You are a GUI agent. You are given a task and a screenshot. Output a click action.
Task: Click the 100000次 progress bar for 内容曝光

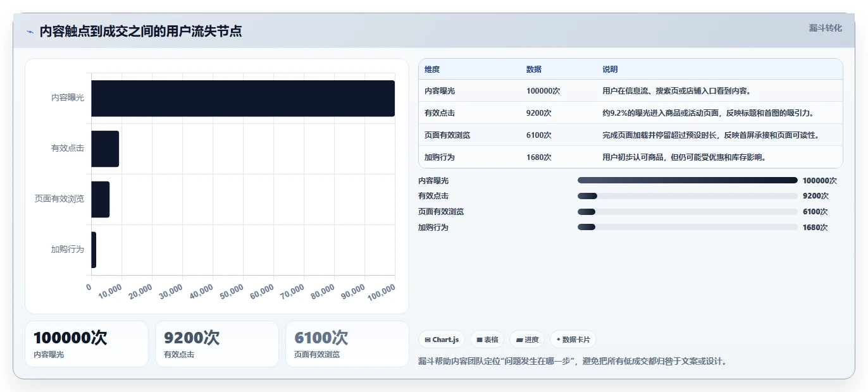point(688,180)
